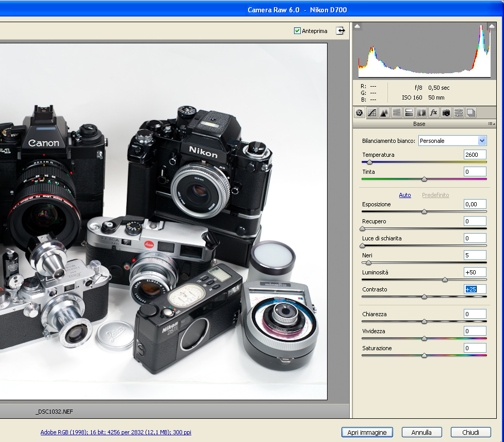Screen dimensions: 504x442
Task: Open the Snapshots panel icon
Action: (471, 113)
